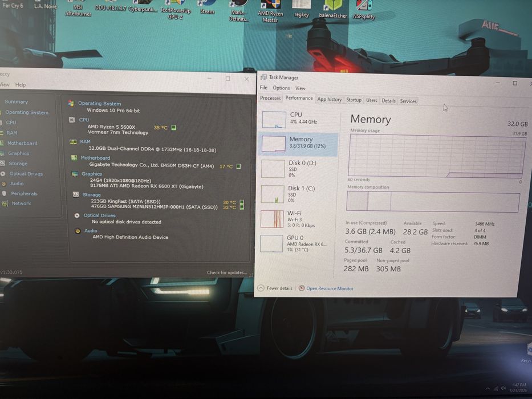Switch to Users tab
The width and height of the screenshot is (532, 399).
tap(372, 100)
